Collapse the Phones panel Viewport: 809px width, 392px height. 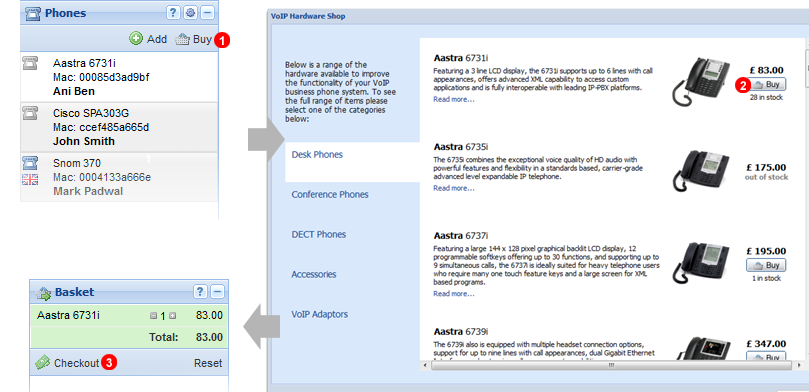[207, 13]
